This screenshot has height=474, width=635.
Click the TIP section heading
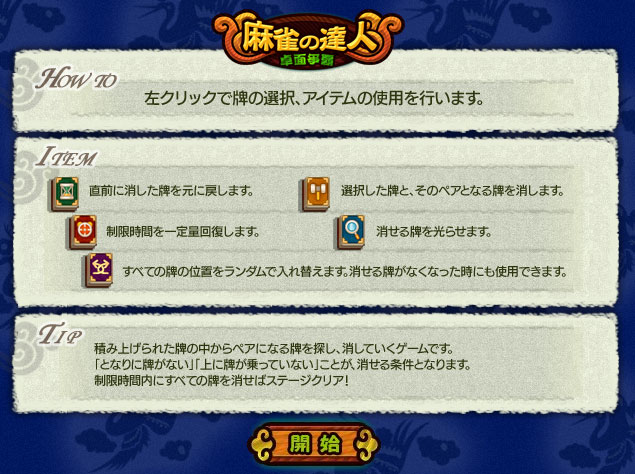pyautogui.click(x=60, y=335)
